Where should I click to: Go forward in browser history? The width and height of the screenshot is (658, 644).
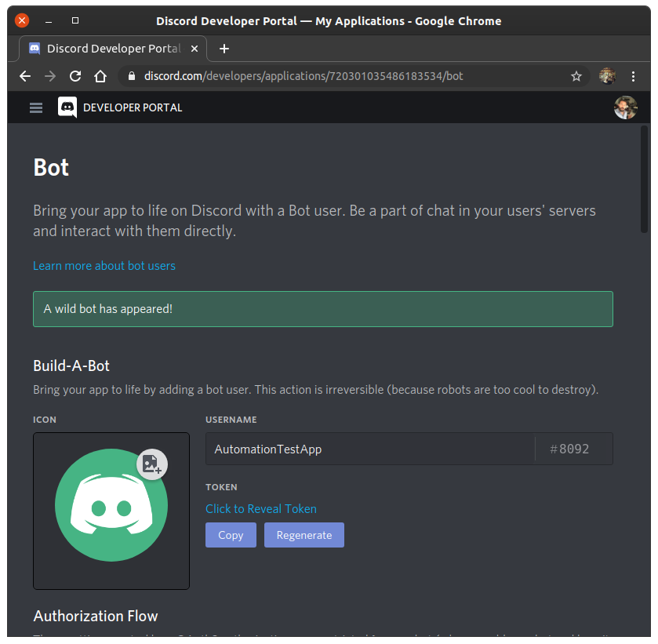pos(50,76)
